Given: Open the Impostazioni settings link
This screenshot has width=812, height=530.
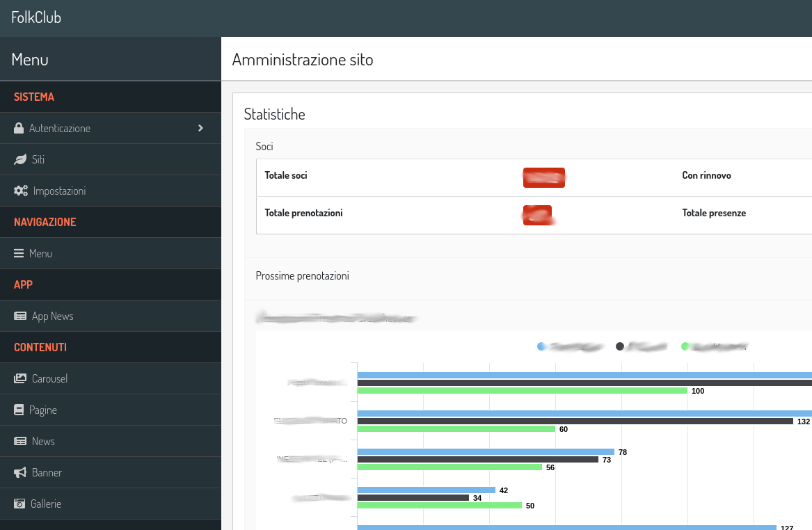Looking at the screenshot, I should (x=59, y=191).
